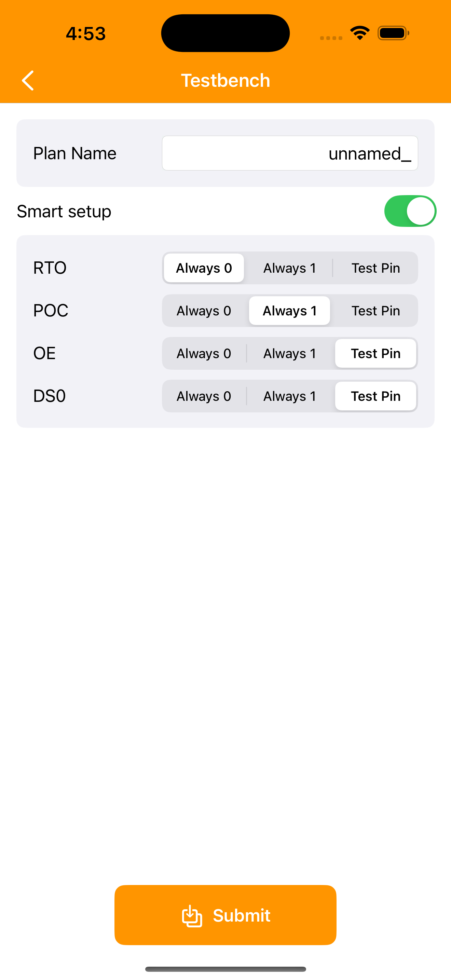
Task: Submit the testbench plan
Action: point(225,915)
